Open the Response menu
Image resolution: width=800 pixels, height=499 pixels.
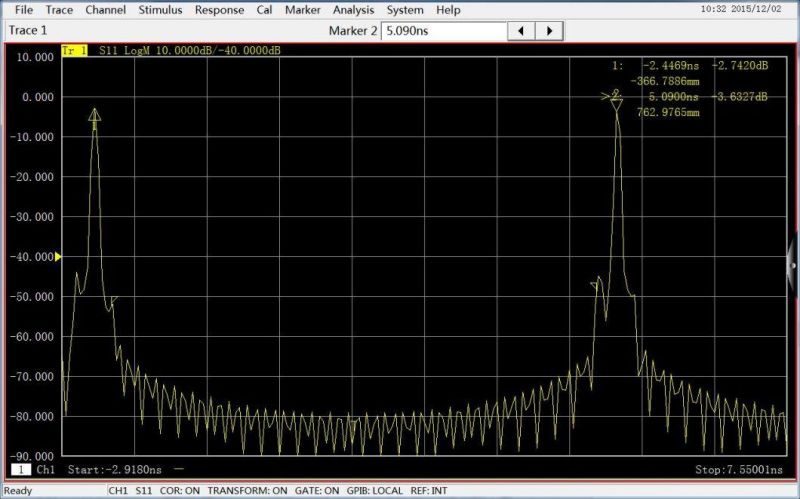point(219,10)
